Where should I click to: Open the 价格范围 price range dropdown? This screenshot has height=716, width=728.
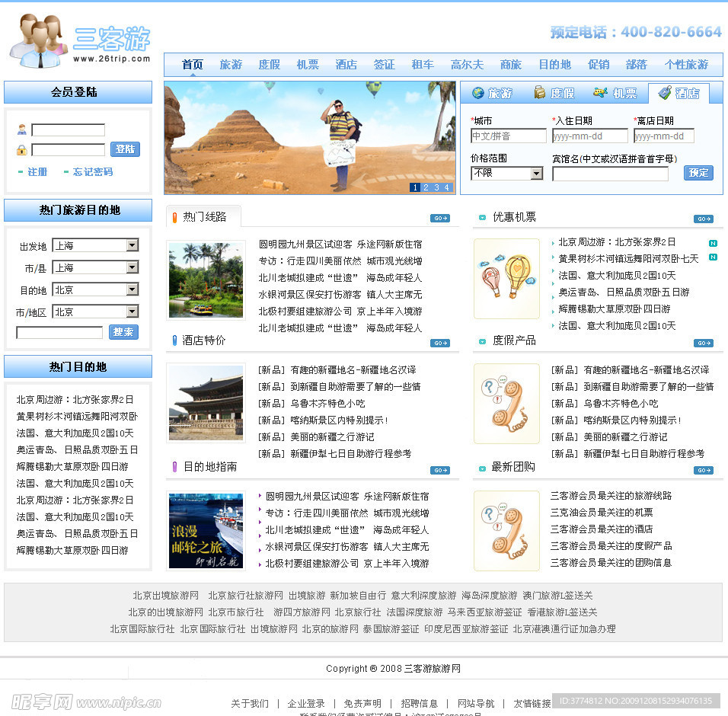coord(507,174)
